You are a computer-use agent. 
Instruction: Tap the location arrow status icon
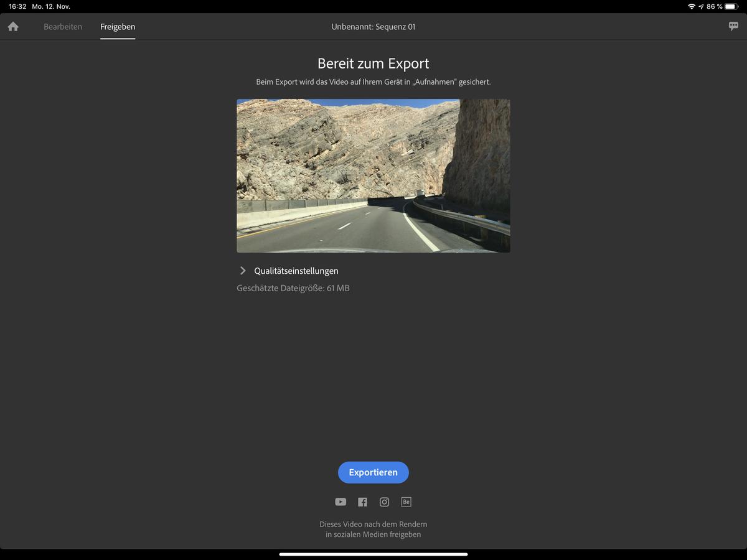coord(701,6)
